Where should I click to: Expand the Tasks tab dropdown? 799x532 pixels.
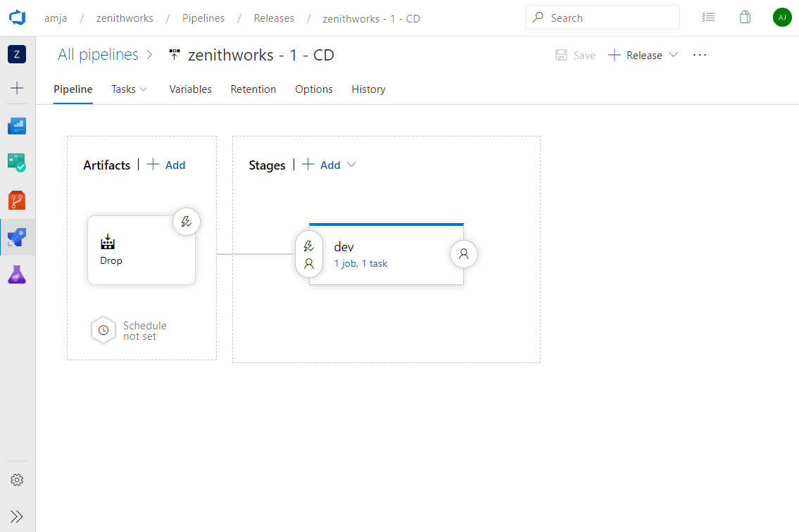click(x=142, y=89)
